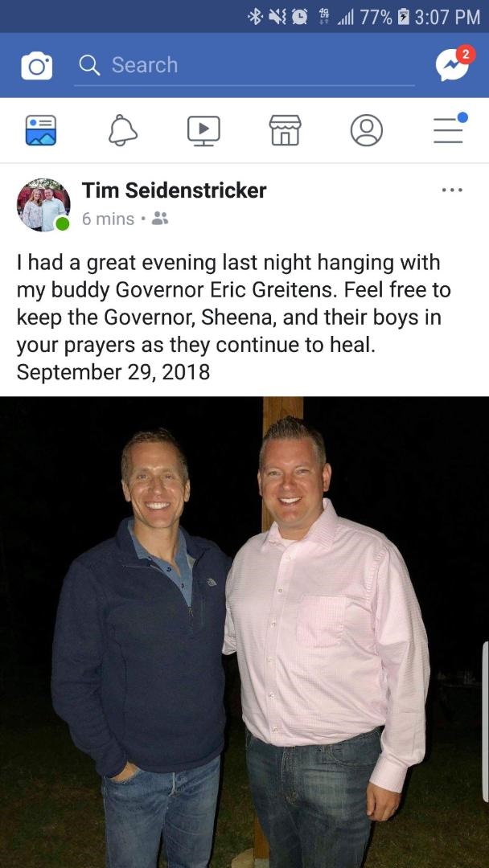Expand the post options three-dot menu
The image size is (489, 868).
coord(452,190)
